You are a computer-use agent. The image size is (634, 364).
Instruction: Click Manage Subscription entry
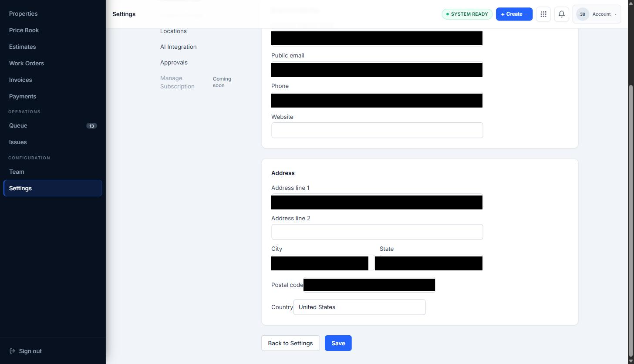(x=177, y=82)
